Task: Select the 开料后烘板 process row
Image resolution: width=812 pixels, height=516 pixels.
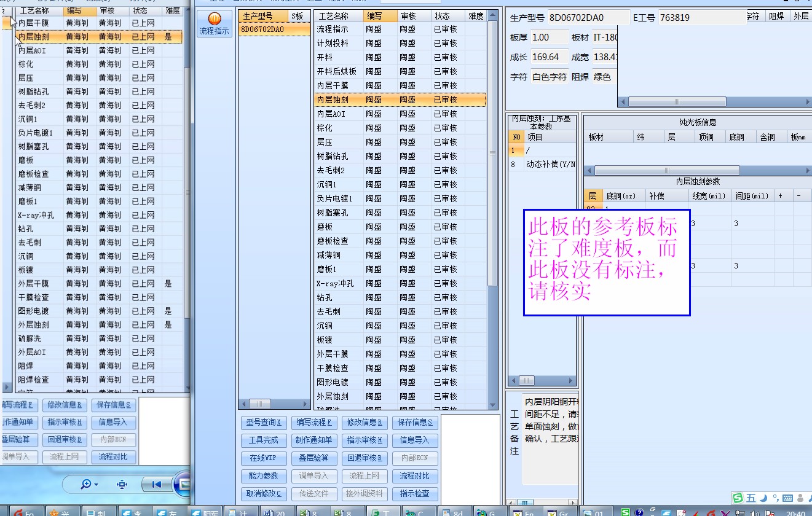Action: (x=400, y=71)
